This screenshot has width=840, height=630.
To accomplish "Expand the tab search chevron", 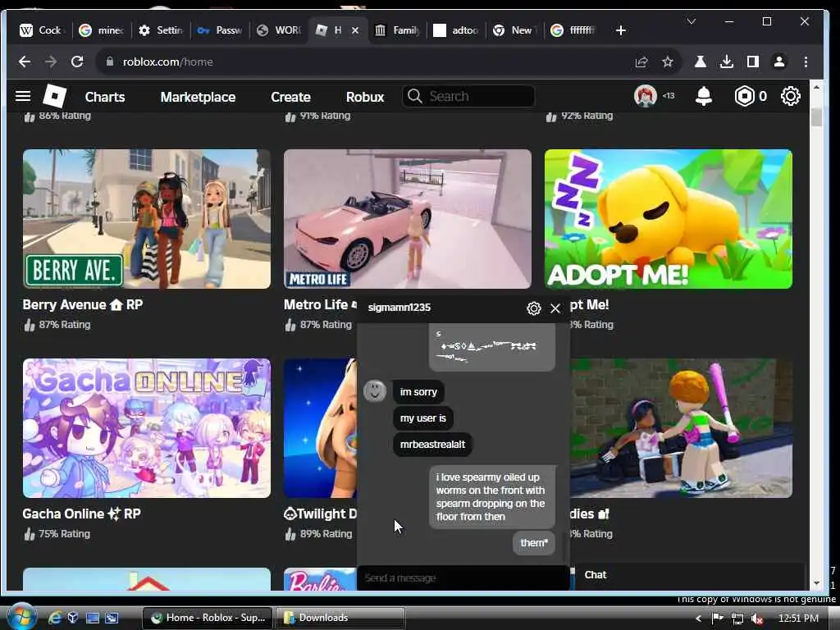I will pyautogui.click(x=691, y=21).
